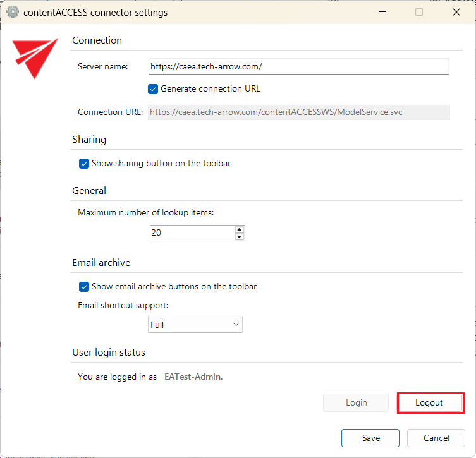Save the connector settings
The image size is (476, 458).
(x=370, y=438)
